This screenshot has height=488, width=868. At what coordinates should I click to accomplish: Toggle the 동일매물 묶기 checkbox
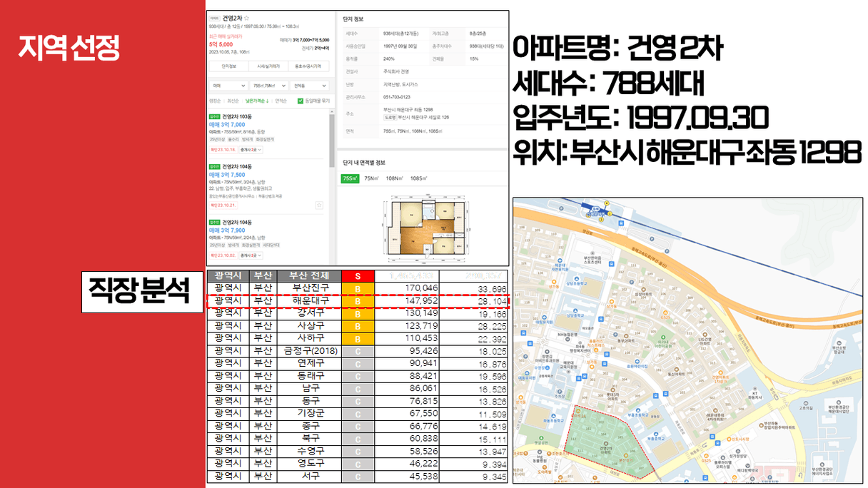tap(301, 101)
